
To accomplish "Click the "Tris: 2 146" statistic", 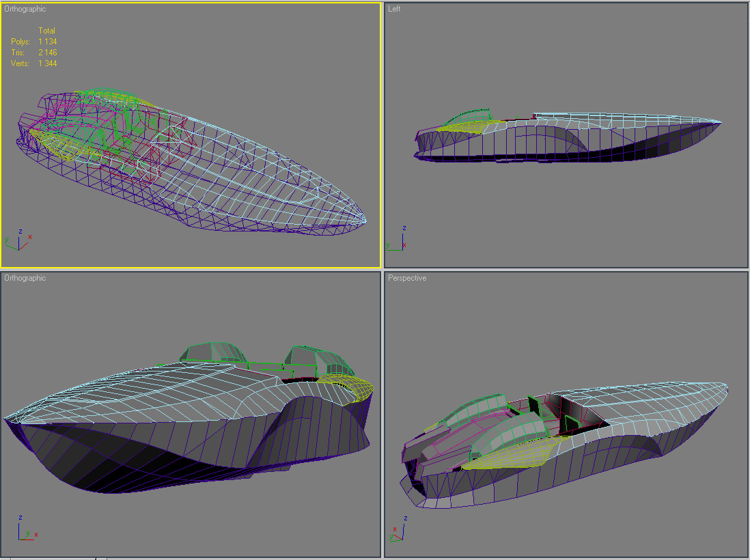I will point(34,53).
